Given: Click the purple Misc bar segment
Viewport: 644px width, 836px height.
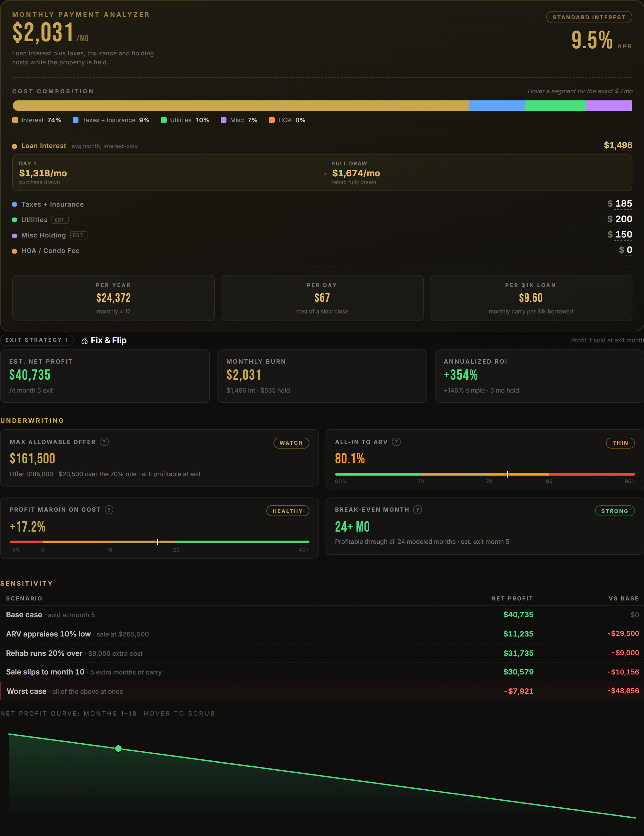Looking at the screenshot, I should (x=609, y=106).
